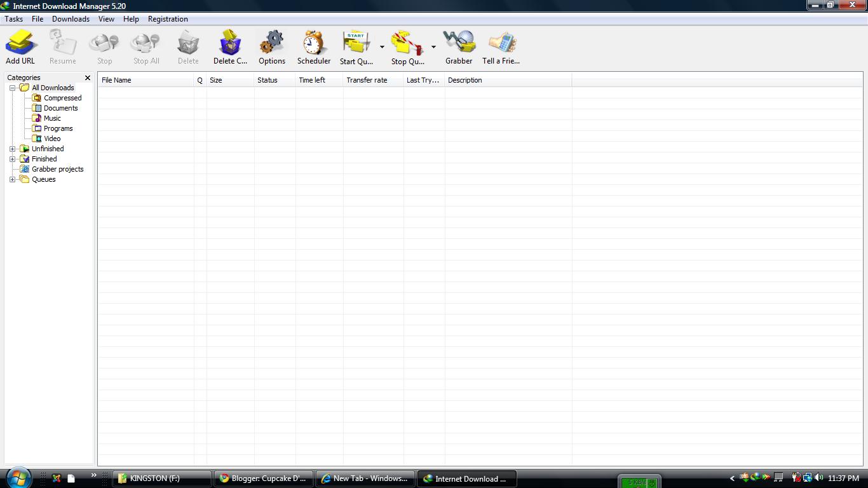
Task: Sort by Description column header
Action: (508, 80)
